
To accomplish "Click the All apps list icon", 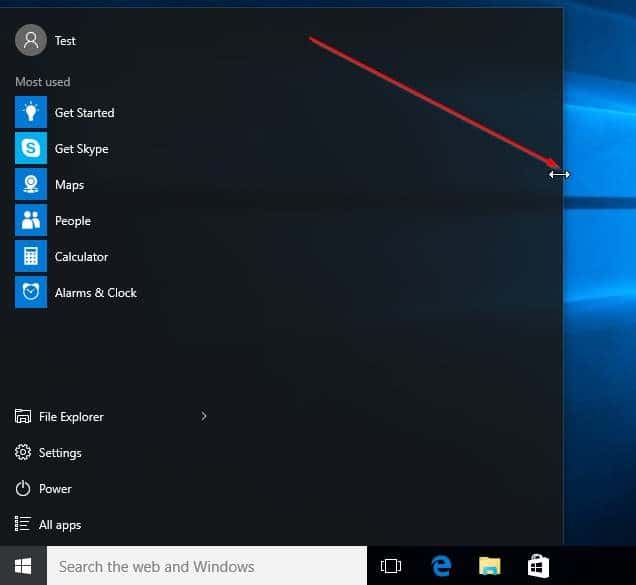I will pyautogui.click(x=23, y=524).
